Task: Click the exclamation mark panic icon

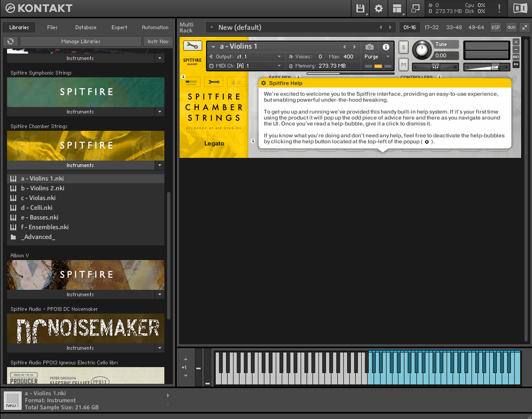Action: coord(499,8)
